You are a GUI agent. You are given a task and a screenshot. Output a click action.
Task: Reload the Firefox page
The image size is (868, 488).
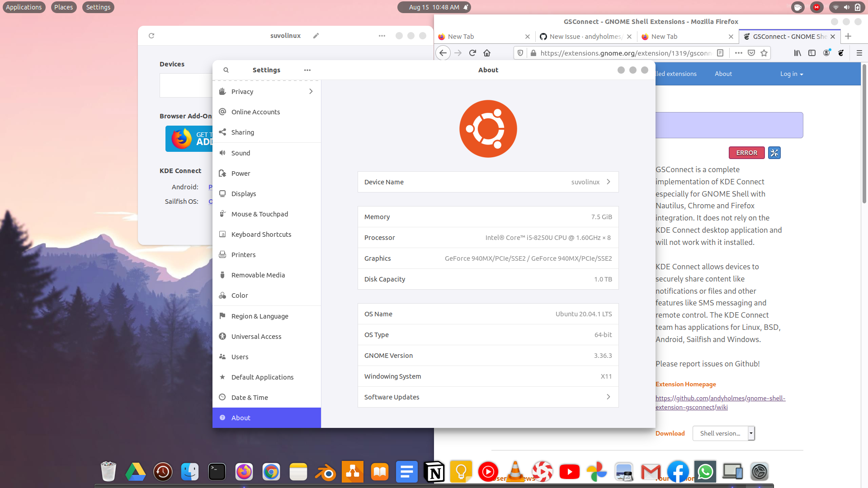coord(472,53)
